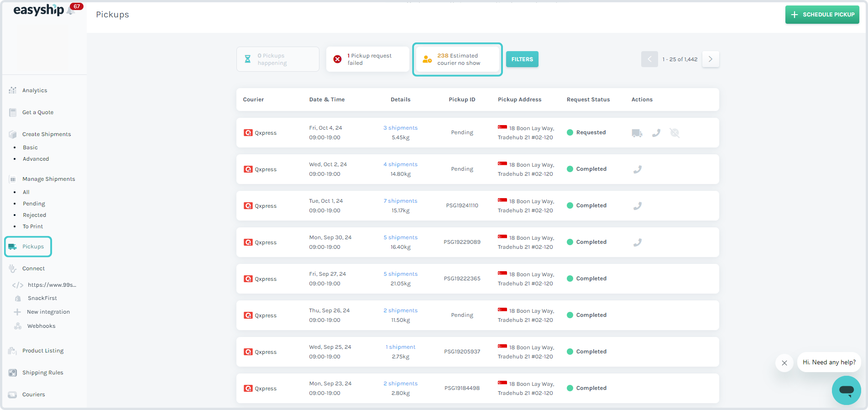This screenshot has width=868, height=410.
Task: Click the truck icon in the Oct 4 row
Action: coord(637,133)
